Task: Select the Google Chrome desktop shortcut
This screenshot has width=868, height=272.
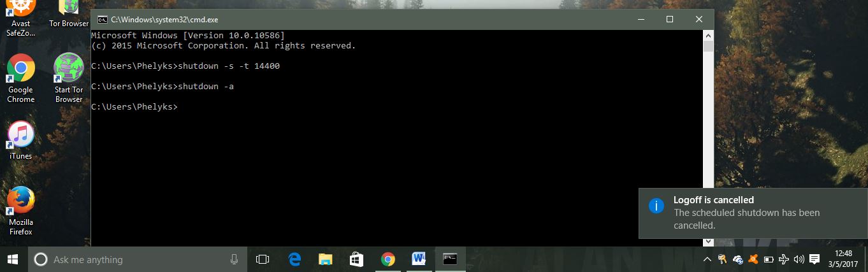Action: click(21, 78)
